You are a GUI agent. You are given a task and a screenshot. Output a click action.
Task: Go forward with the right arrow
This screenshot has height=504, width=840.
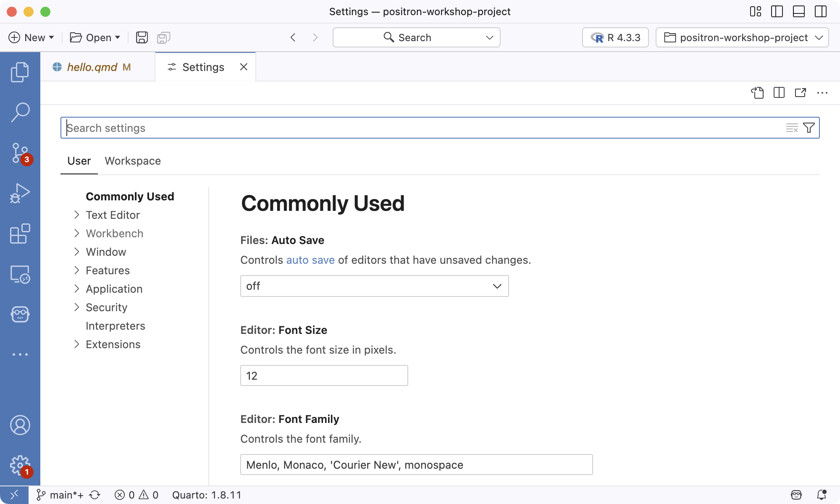pyautogui.click(x=315, y=37)
